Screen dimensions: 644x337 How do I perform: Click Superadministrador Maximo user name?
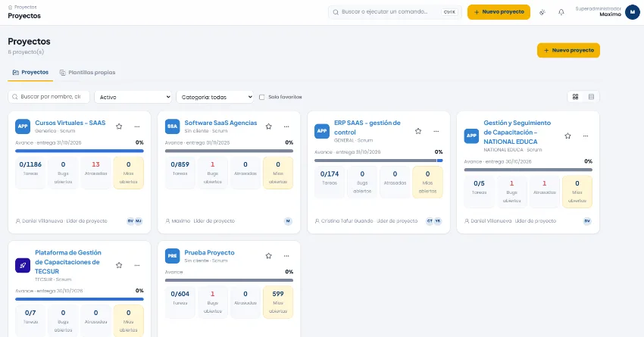coord(598,11)
